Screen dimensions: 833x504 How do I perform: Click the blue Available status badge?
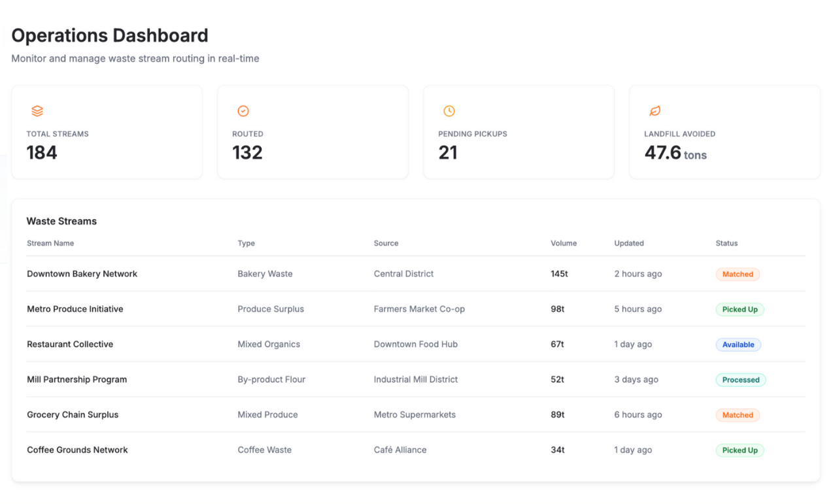[x=738, y=345]
